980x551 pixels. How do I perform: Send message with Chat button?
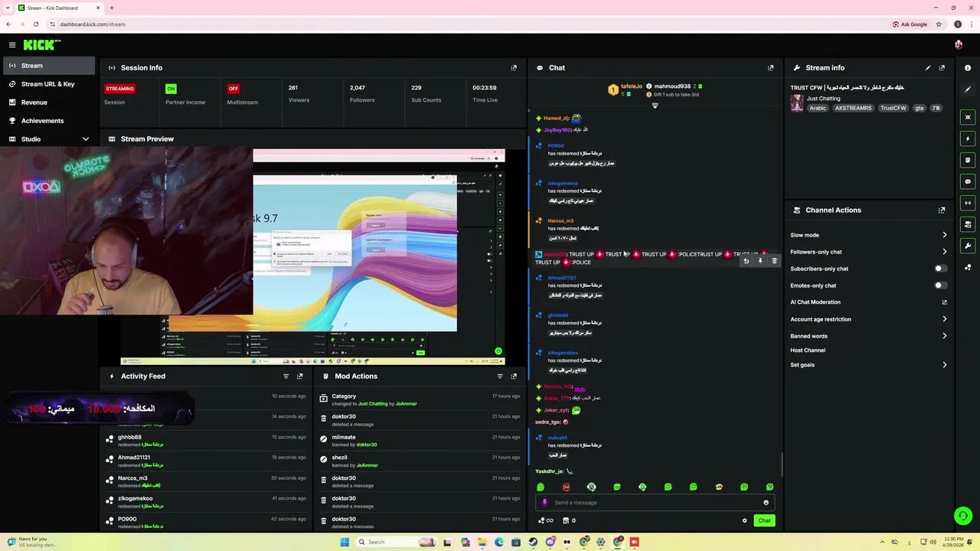[x=764, y=520]
